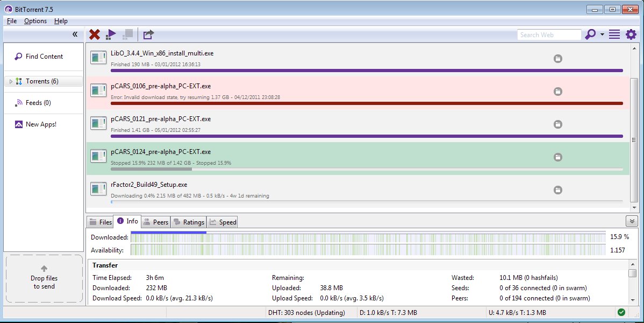Click DHT: 303 nodes status entry

click(306, 313)
